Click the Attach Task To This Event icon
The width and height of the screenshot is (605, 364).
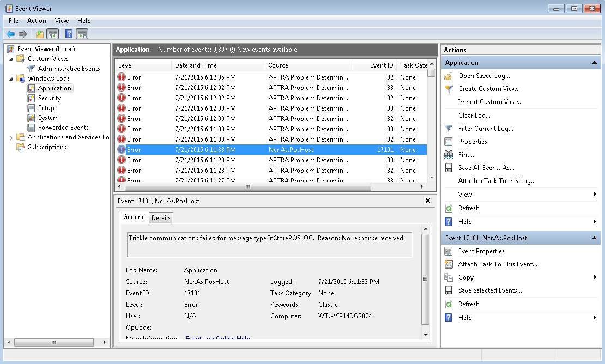pyautogui.click(x=449, y=264)
